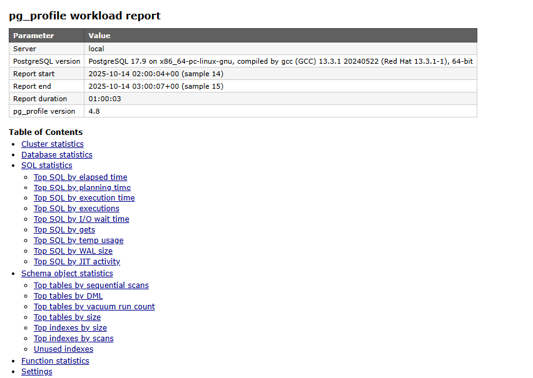Open Top tables by sequential scans
Screen dimensions: 533x378
pyautogui.click(x=91, y=285)
